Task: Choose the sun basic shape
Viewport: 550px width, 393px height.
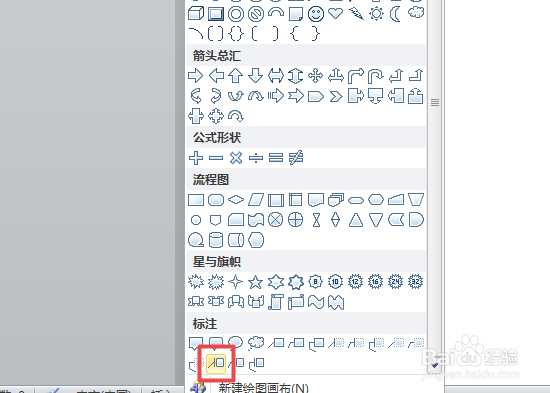Action: (376, 14)
